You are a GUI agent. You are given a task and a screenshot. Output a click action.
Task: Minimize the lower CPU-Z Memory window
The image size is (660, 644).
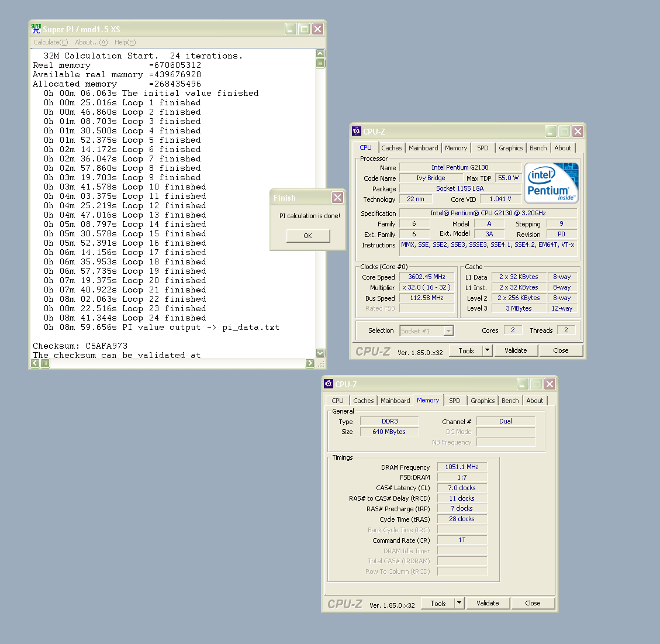tap(523, 384)
